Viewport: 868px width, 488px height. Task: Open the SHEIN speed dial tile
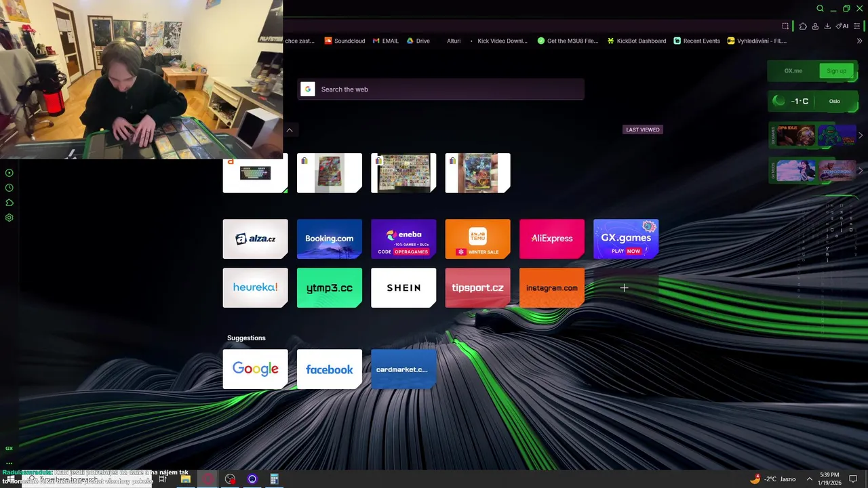[403, 287]
